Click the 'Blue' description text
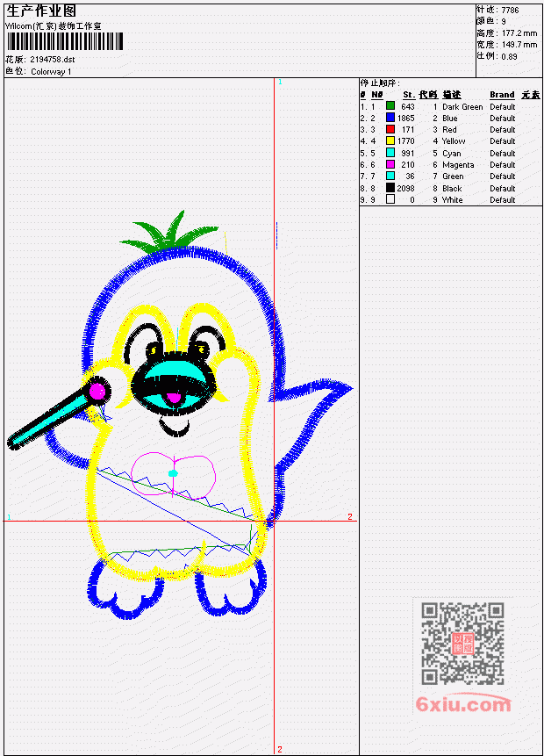 (450, 119)
